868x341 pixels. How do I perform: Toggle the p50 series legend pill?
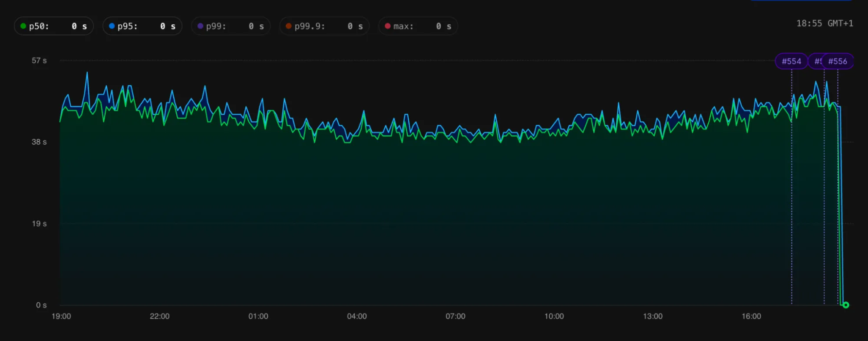54,26
